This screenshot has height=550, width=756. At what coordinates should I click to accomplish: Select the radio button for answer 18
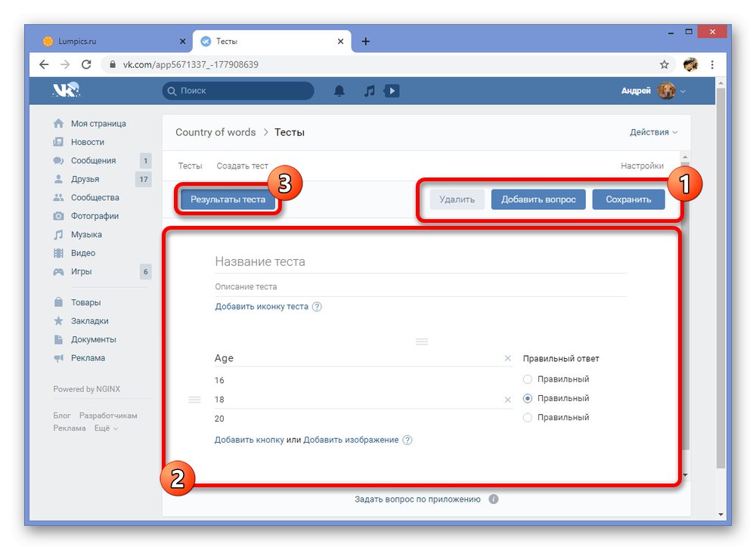click(528, 399)
